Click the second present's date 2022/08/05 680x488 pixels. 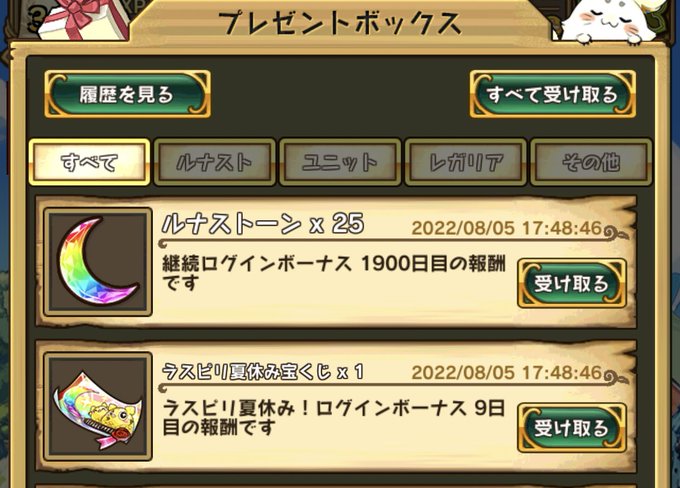463,373
